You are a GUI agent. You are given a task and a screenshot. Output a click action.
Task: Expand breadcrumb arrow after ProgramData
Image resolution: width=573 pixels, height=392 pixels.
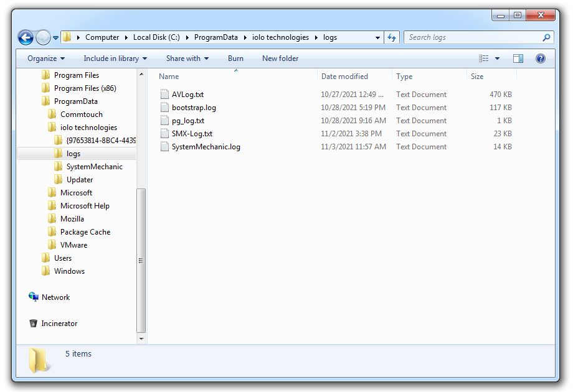(x=245, y=37)
